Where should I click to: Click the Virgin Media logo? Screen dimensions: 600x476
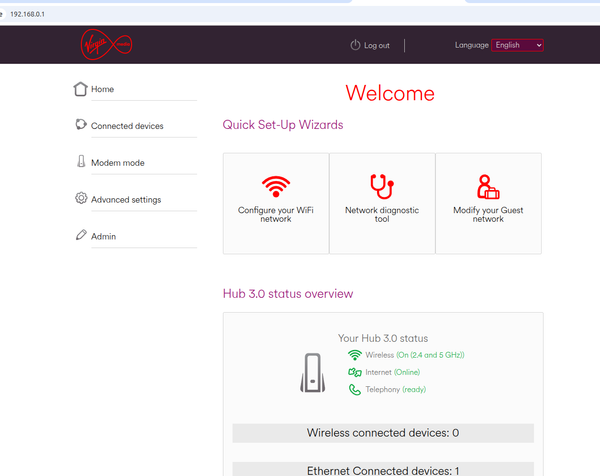(106, 44)
